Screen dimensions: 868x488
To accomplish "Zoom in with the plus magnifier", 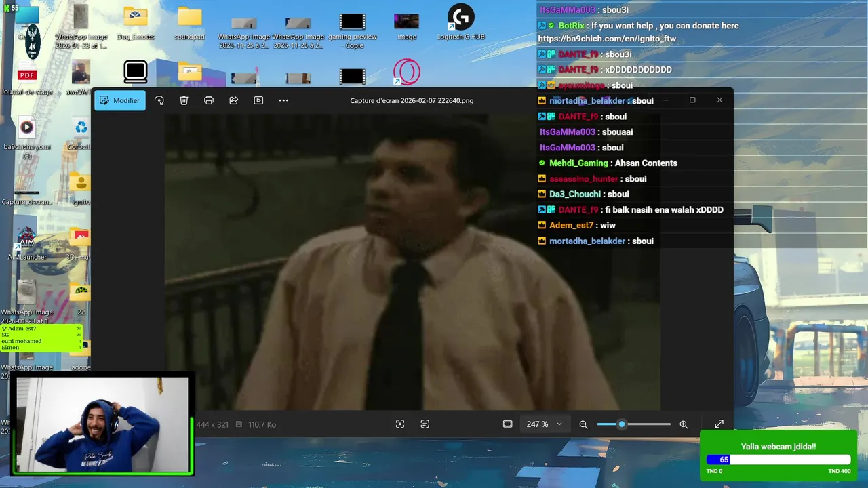I will [x=684, y=424].
